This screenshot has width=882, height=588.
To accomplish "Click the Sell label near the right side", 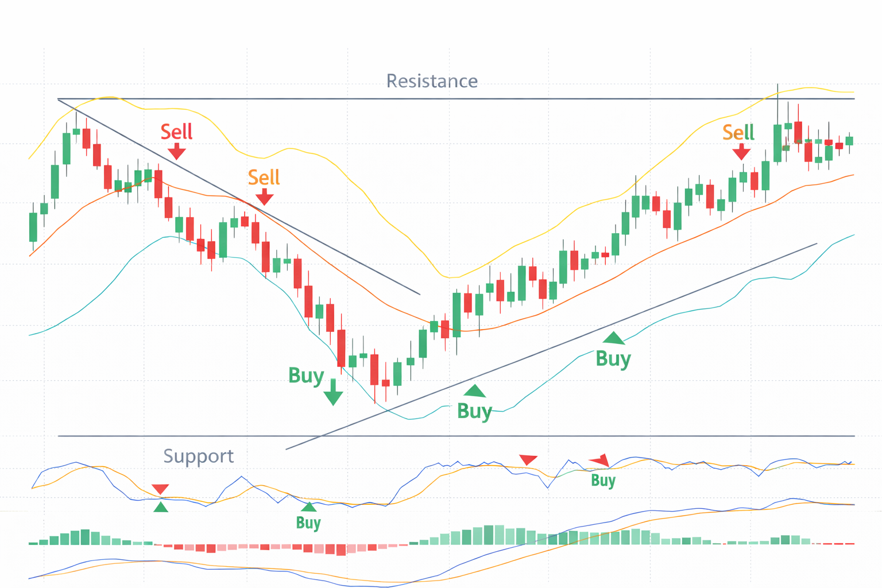I will (x=738, y=133).
